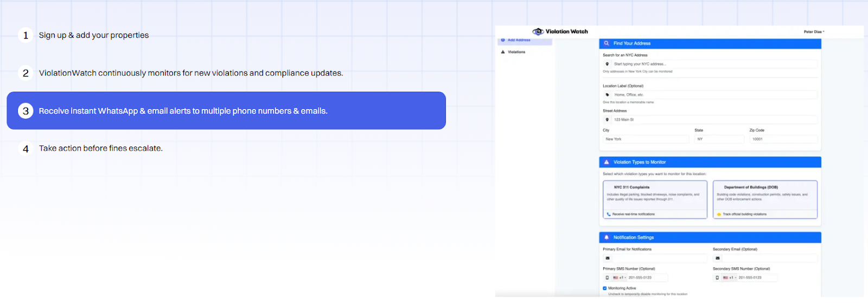Click the 'Search for an NYC Address' label
The width and height of the screenshot is (868, 303).
[x=625, y=55]
